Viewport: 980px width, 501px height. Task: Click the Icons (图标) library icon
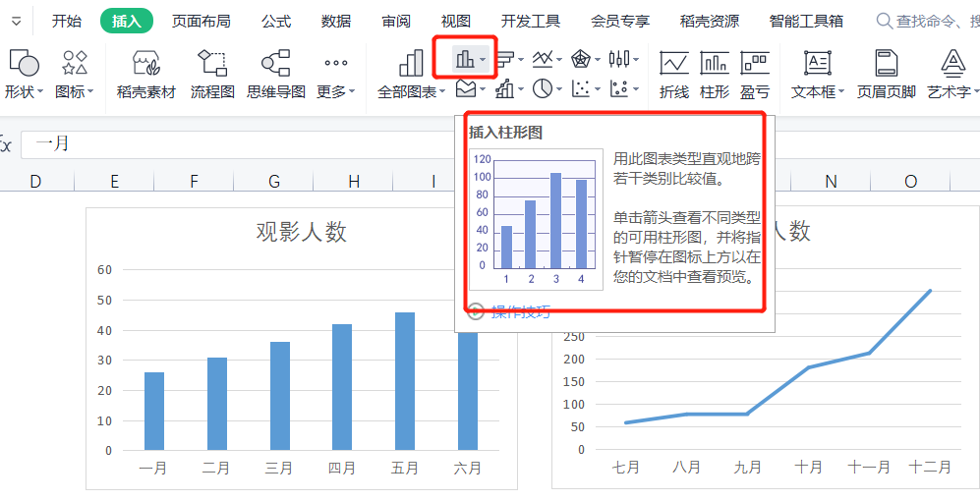click(x=75, y=63)
